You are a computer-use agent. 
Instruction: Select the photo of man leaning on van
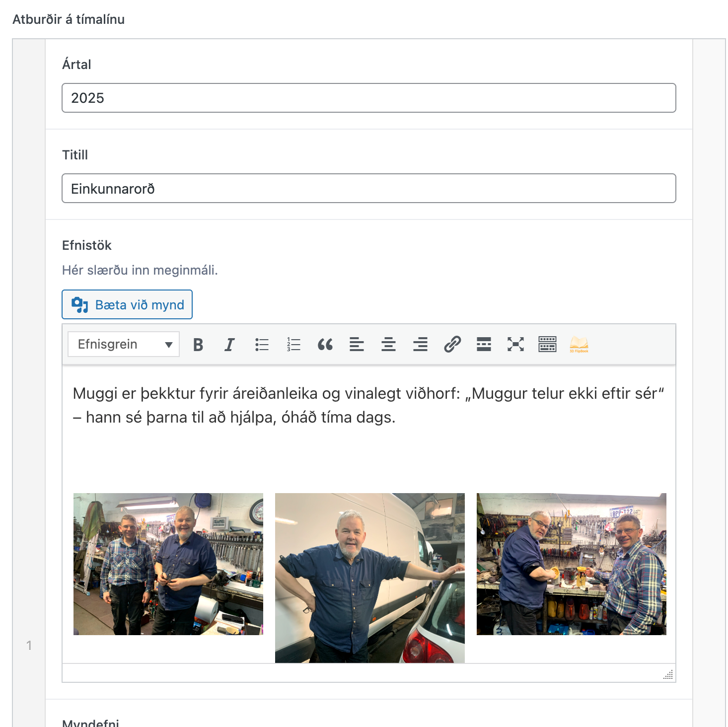pos(369,578)
